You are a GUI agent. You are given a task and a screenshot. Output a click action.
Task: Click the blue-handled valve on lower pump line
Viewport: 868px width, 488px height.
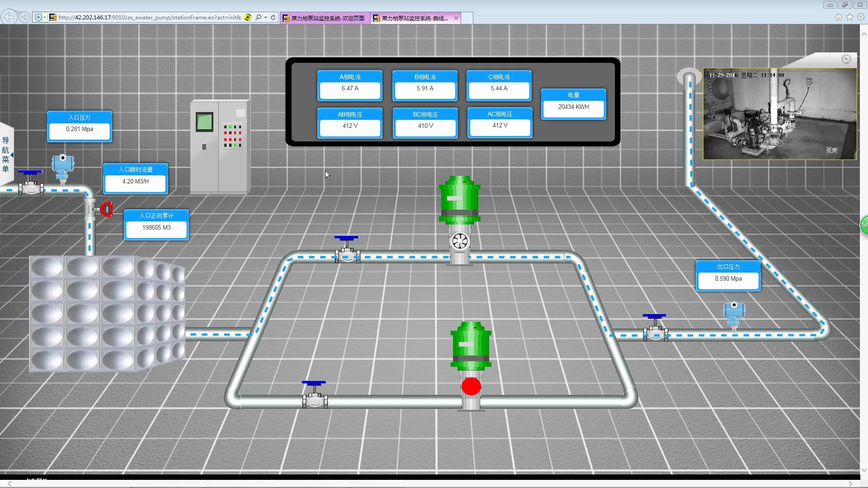click(314, 395)
